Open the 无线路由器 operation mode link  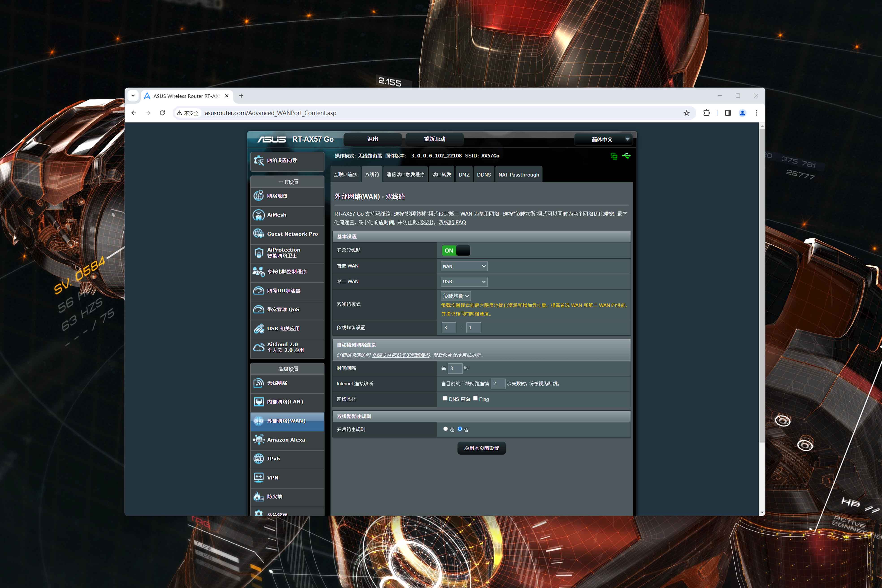coord(370,156)
